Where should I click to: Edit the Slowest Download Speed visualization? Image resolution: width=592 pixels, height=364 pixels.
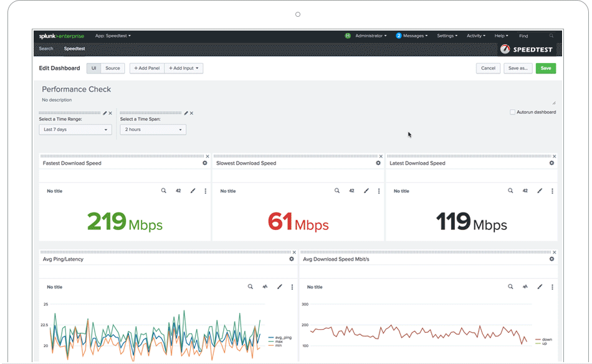click(x=366, y=191)
